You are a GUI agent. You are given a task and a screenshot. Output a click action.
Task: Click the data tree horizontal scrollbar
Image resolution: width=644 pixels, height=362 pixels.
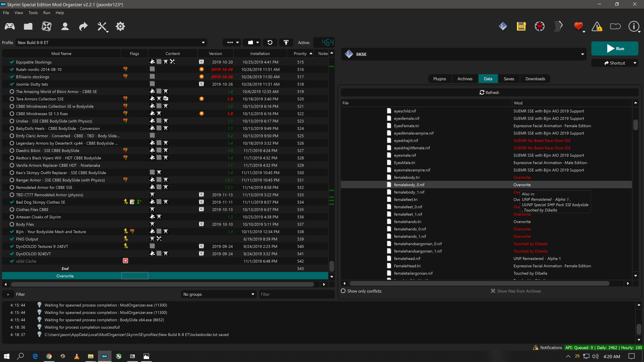point(479,284)
